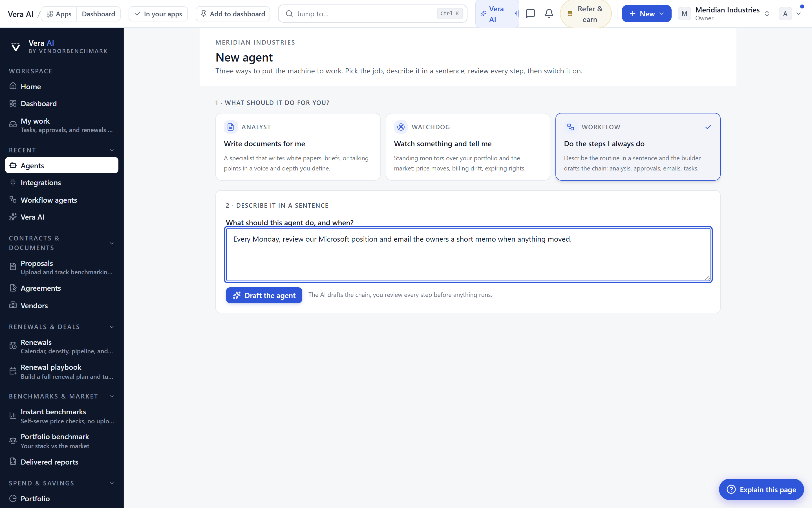Open the notifications bell

549,14
